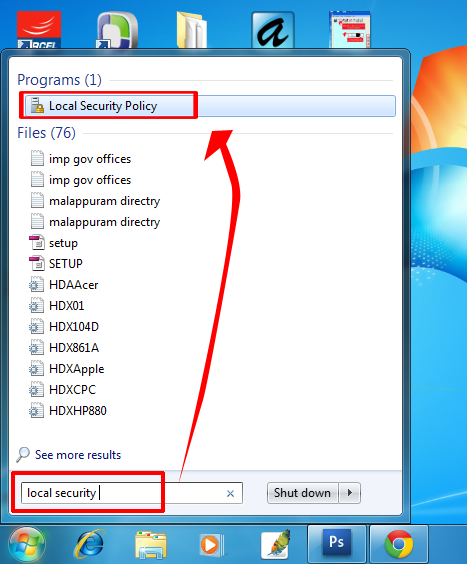Click the Files (76) section header

(x=46, y=133)
